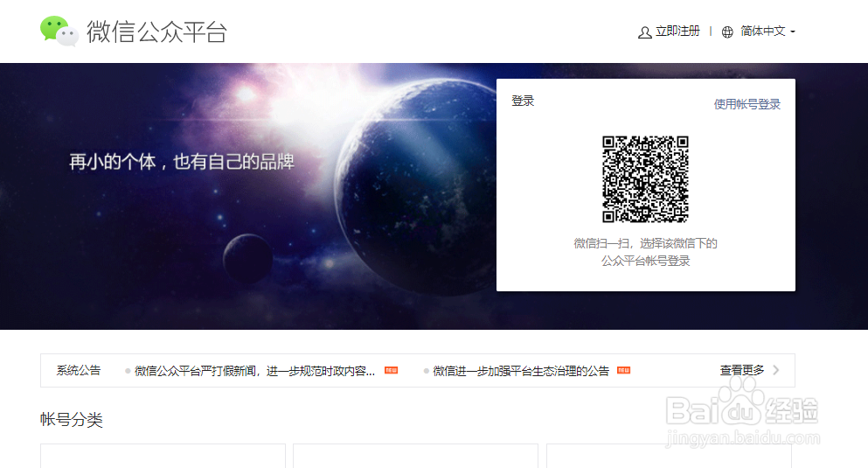Click the slogan 再小的个体，也有自己的品牌

click(182, 162)
